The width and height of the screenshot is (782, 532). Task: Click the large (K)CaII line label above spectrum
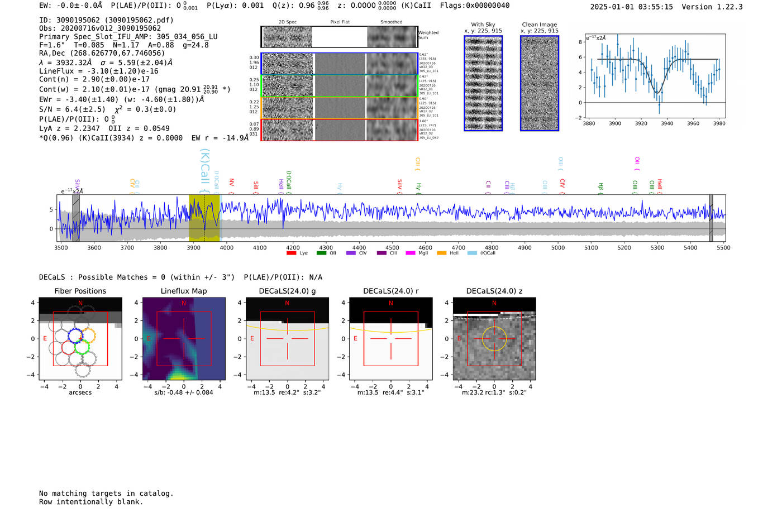point(204,171)
